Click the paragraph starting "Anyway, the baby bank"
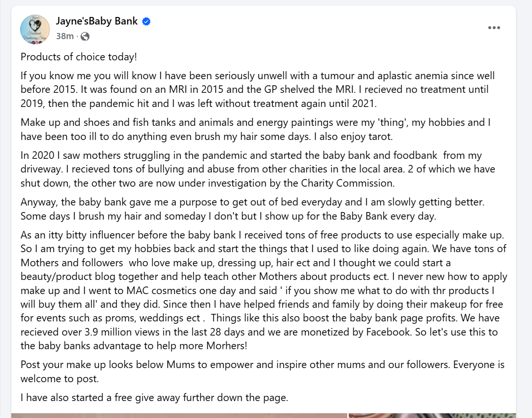 click(253, 209)
